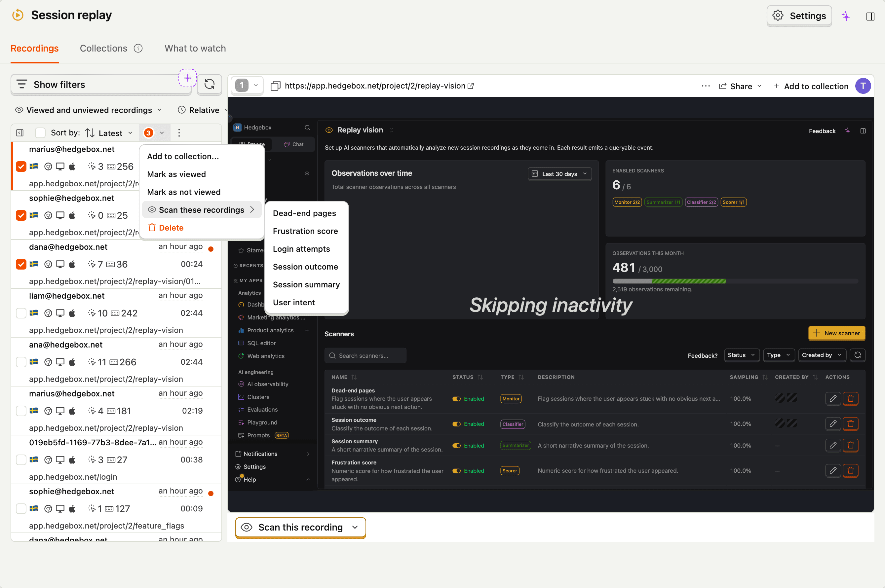Open Settings gear button

(x=799, y=16)
